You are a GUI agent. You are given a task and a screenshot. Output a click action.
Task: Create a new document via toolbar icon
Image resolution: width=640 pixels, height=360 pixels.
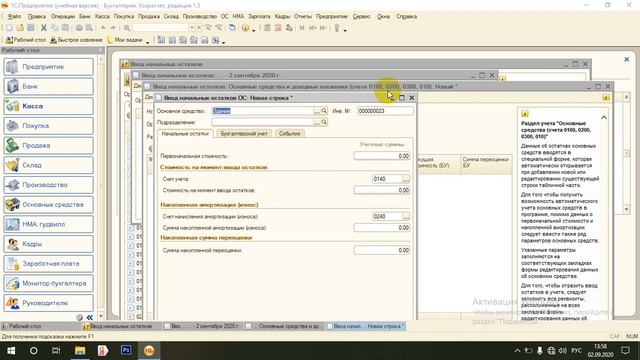pos(9,28)
